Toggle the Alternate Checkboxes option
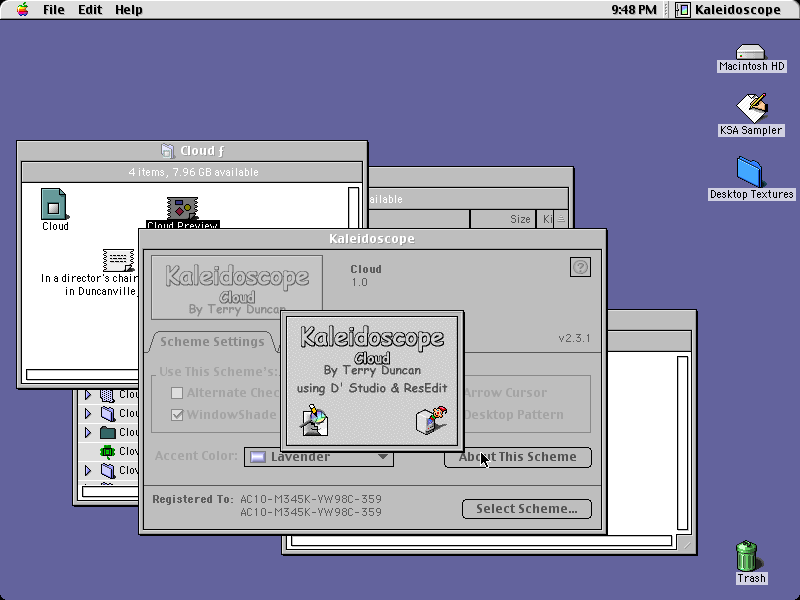 [177, 392]
